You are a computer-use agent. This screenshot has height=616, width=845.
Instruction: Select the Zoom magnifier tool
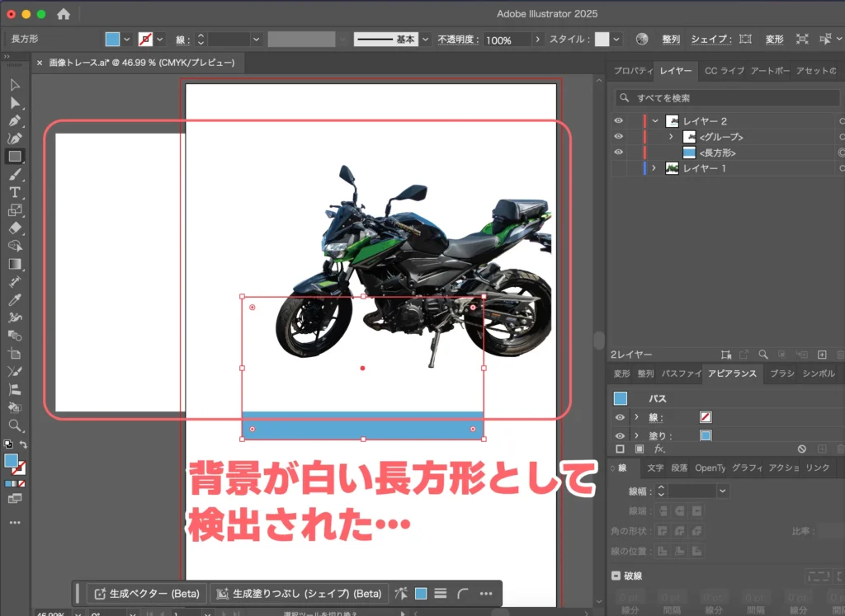[x=15, y=426]
